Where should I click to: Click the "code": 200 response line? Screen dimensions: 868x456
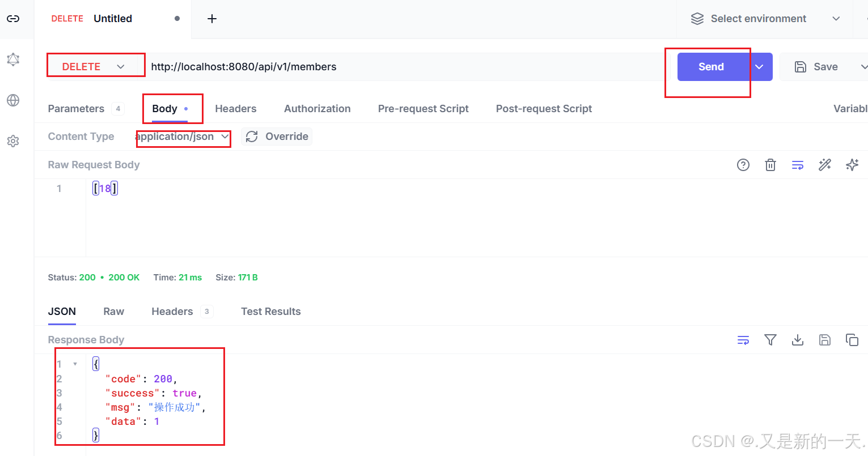pyautogui.click(x=141, y=379)
